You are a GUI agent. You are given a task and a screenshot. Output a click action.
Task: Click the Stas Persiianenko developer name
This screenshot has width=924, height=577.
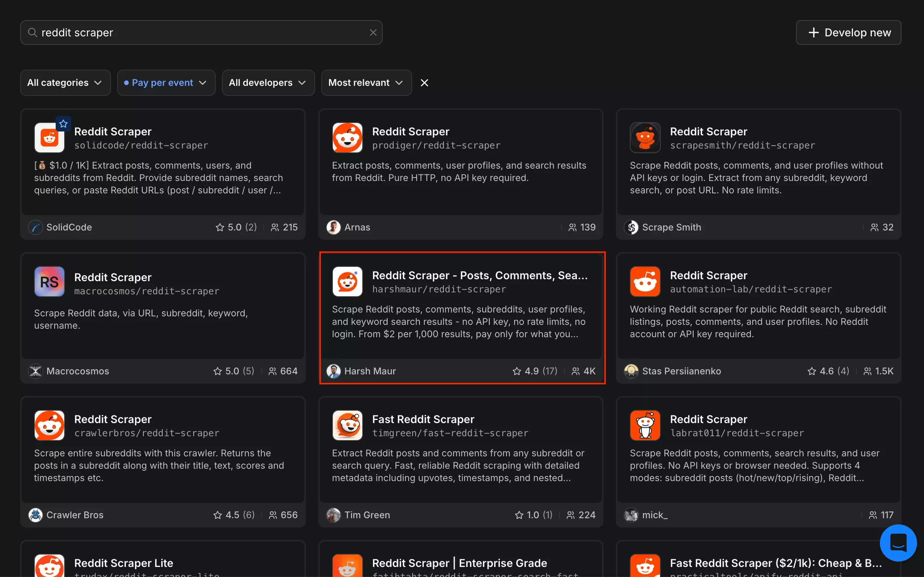[681, 371]
